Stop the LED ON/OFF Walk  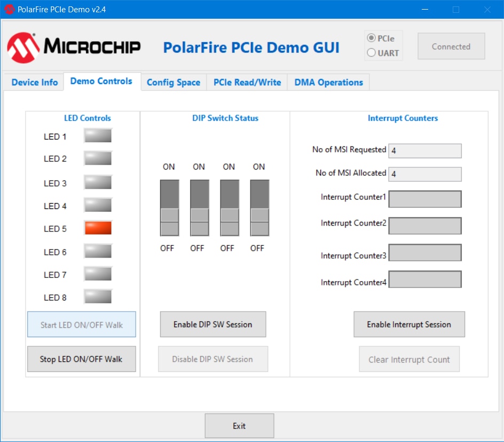[82, 359]
